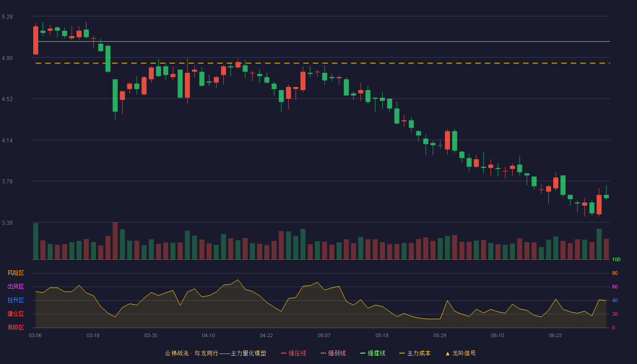Toggle the 龙吟信号 legend entry
The image size is (637, 364).
pos(460,353)
